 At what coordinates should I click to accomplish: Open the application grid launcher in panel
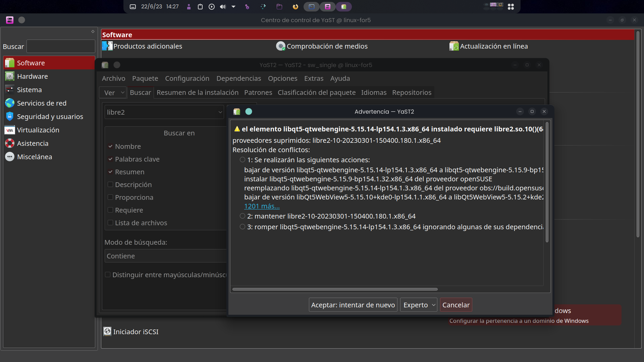511,7
